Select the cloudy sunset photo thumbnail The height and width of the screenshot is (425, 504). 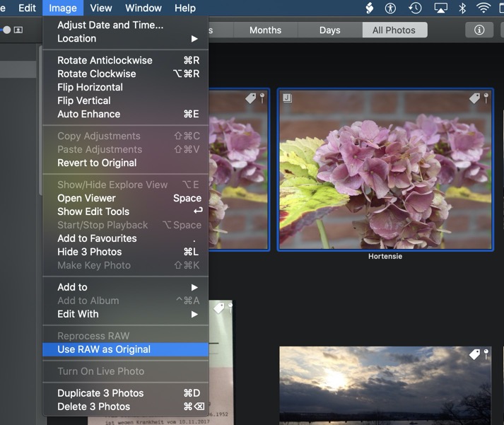[x=385, y=384]
